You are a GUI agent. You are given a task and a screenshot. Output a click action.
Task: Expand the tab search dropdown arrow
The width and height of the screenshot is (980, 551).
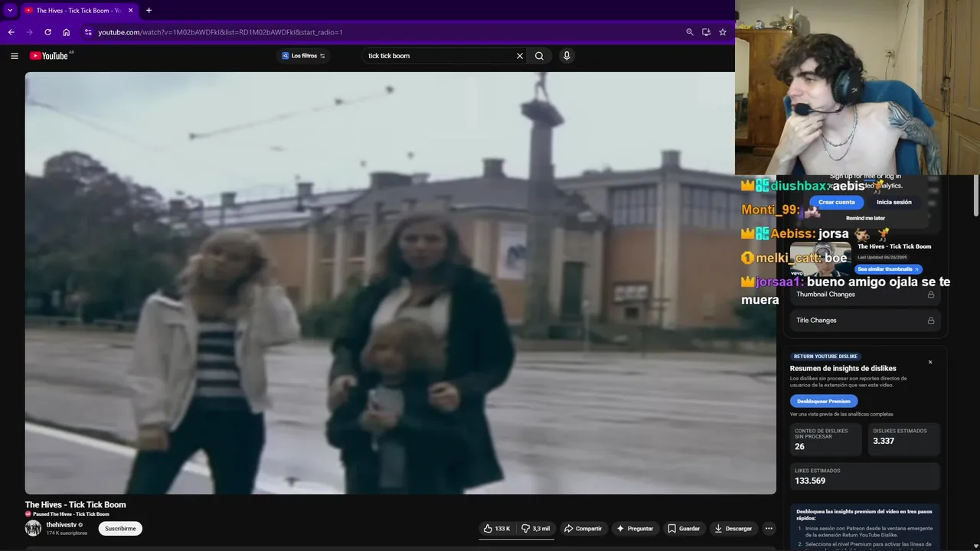(10, 10)
